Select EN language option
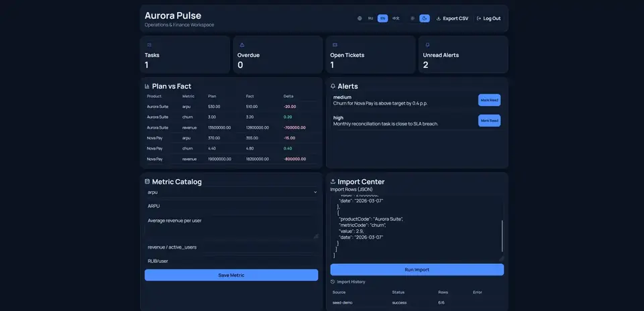This screenshot has width=644, height=311. 383,19
